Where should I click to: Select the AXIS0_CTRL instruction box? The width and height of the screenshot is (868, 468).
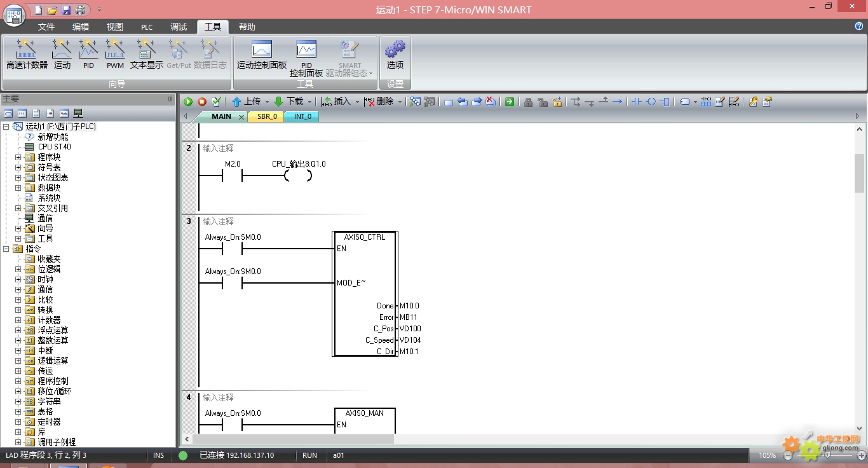365,293
